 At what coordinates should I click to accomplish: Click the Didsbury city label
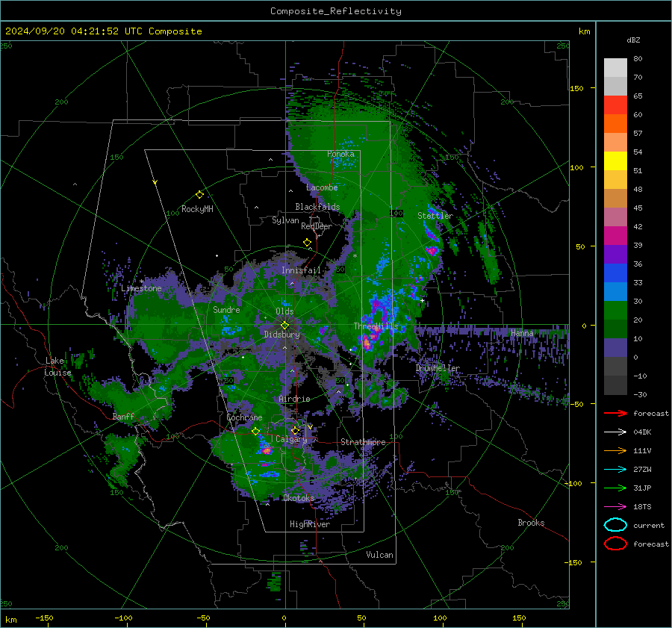(x=282, y=335)
